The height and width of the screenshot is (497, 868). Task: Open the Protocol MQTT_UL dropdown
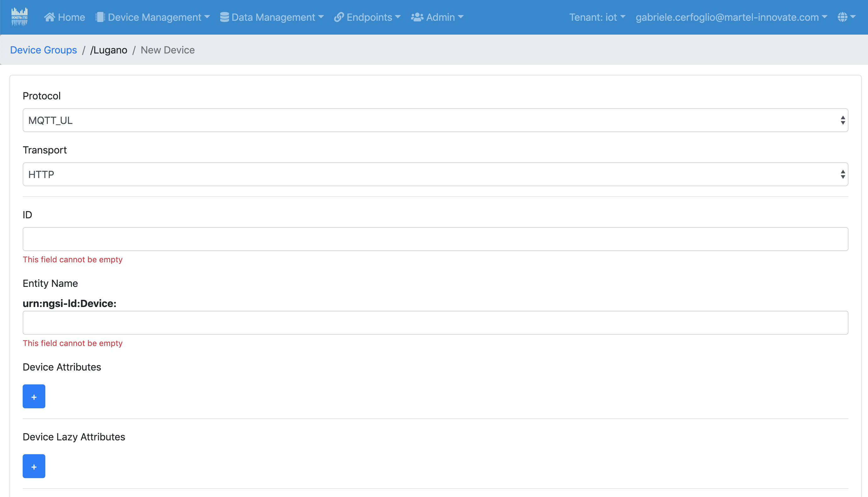coord(435,120)
